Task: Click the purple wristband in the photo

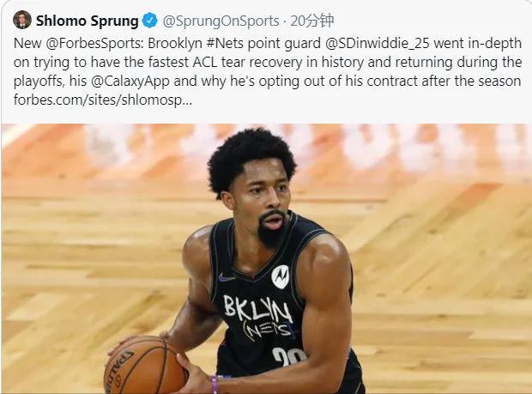Action: [215, 385]
